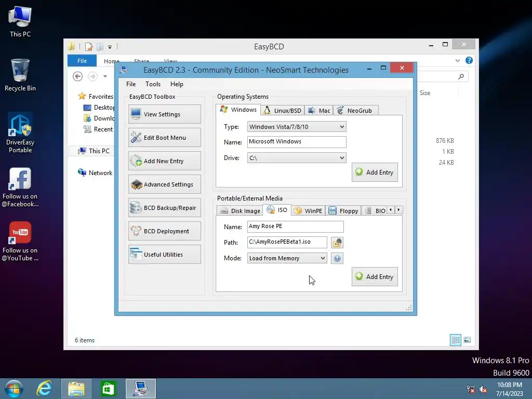The width and height of the screenshot is (532, 399).
Task: Open Edit Boot Menu section
Action: click(x=165, y=137)
